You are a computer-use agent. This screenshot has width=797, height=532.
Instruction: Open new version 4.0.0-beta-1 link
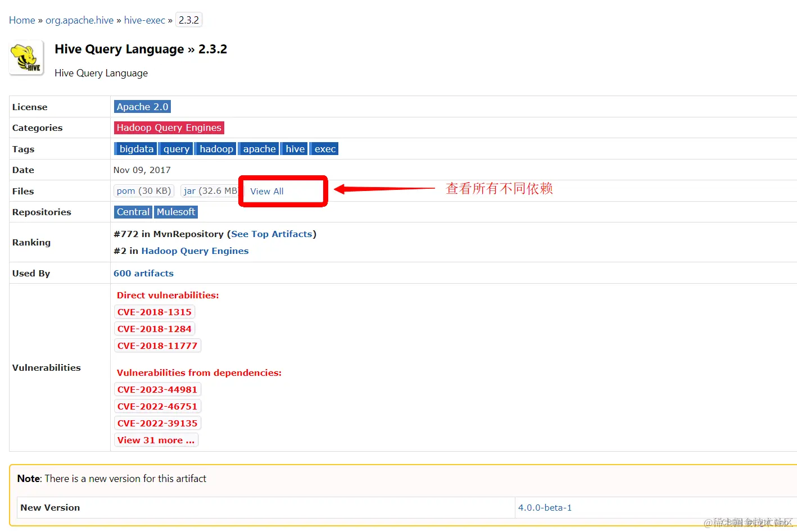[545, 507]
